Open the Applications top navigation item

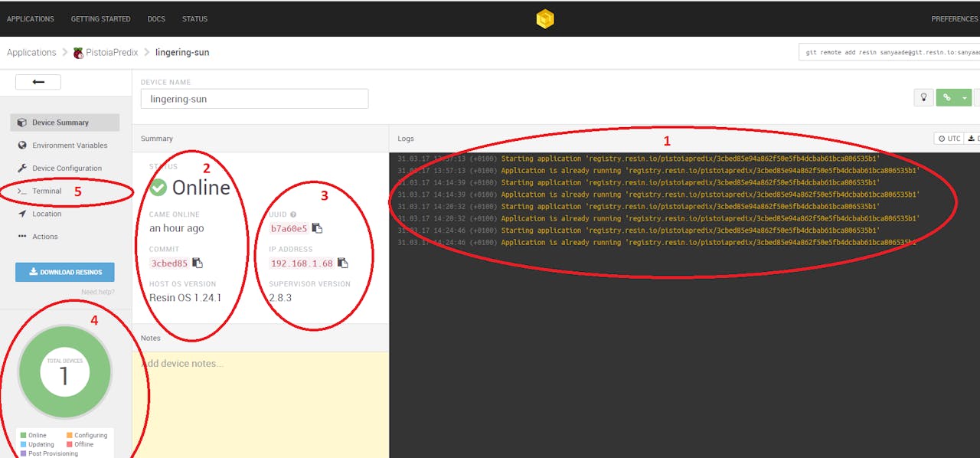[x=31, y=18]
